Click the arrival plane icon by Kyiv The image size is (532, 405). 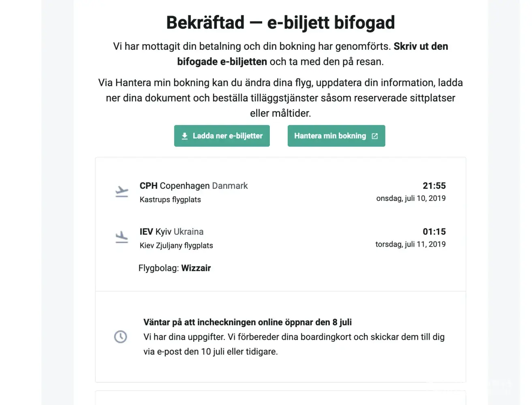(122, 237)
